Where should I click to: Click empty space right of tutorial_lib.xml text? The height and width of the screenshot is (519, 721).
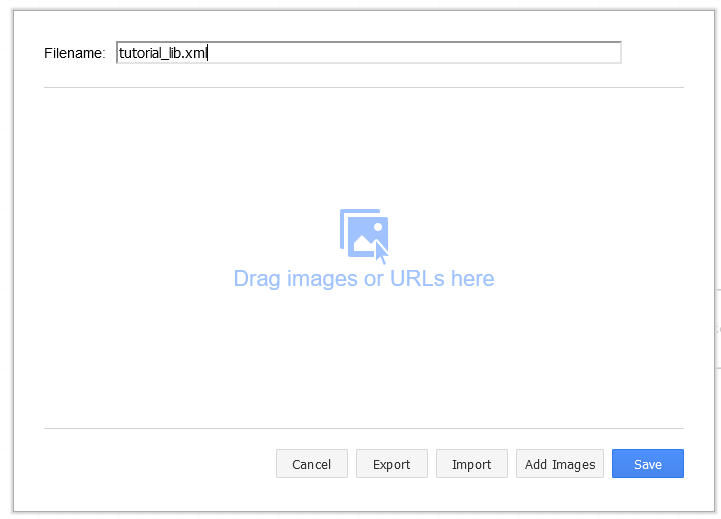point(420,52)
